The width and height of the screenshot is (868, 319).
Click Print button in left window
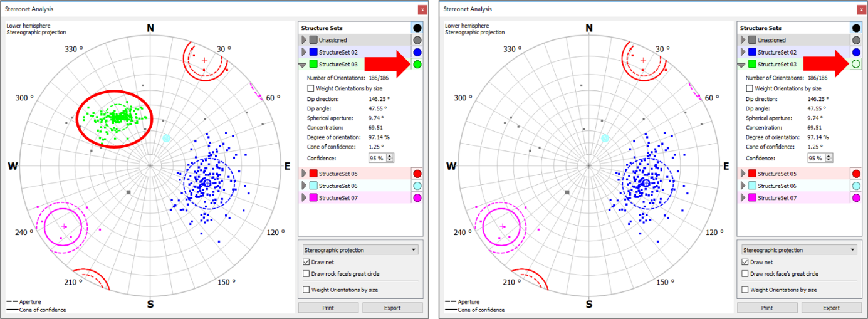[328, 308]
